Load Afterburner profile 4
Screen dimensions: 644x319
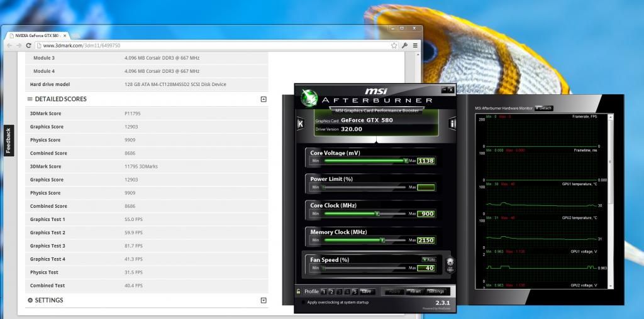347,291
